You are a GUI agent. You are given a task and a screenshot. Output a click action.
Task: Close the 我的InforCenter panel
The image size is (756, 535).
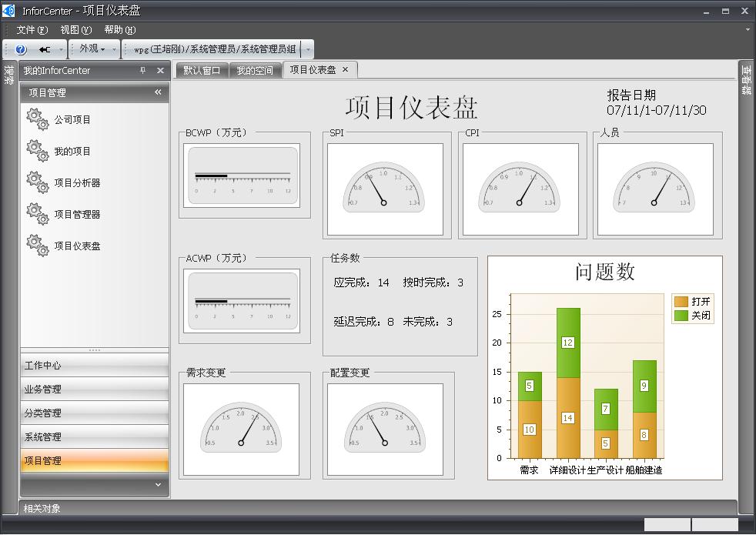(x=161, y=70)
